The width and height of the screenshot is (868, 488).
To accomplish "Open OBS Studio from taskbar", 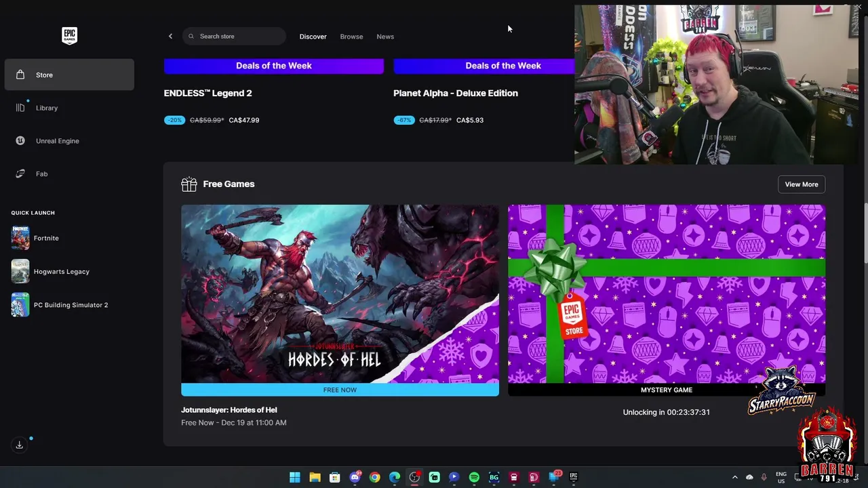I will click(414, 477).
